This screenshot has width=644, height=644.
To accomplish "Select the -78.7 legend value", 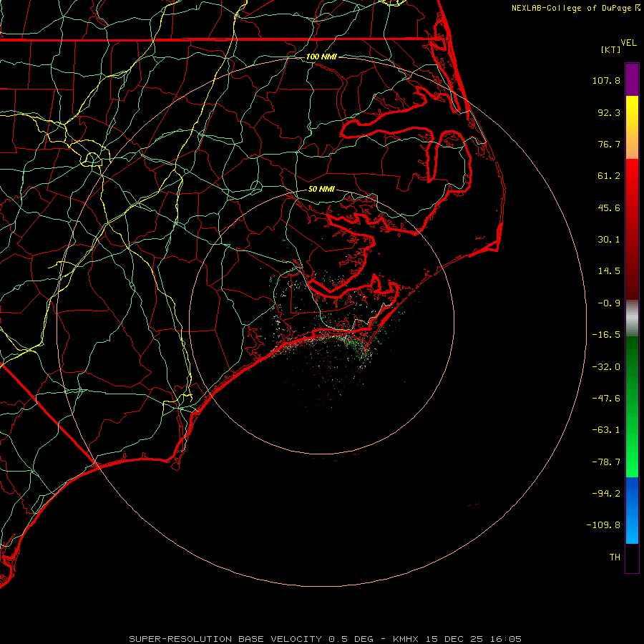I will click(x=606, y=462).
